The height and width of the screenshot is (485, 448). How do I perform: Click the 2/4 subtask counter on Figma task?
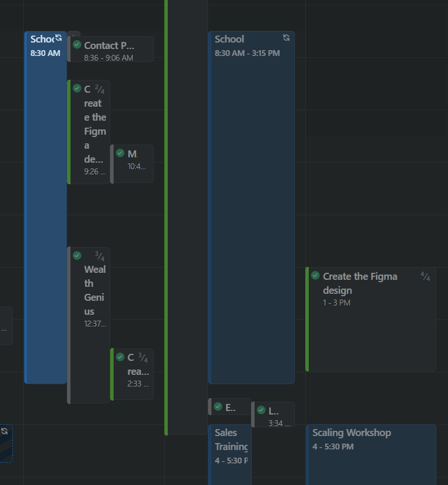tap(100, 89)
